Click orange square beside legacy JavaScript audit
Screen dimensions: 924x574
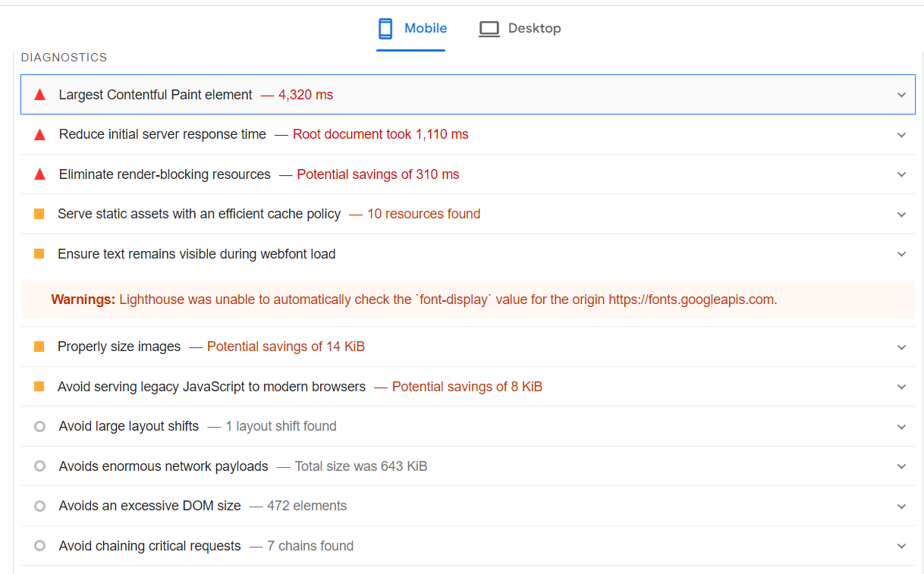click(x=39, y=387)
